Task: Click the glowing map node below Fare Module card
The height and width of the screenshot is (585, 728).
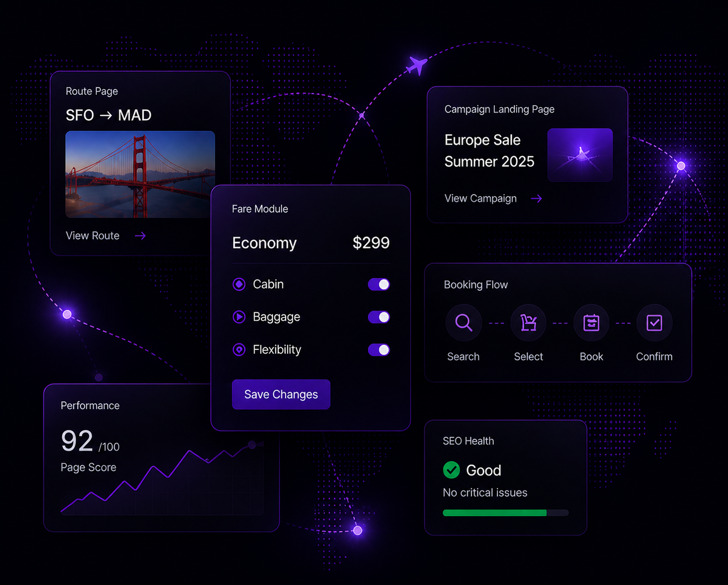Action: coord(357,530)
